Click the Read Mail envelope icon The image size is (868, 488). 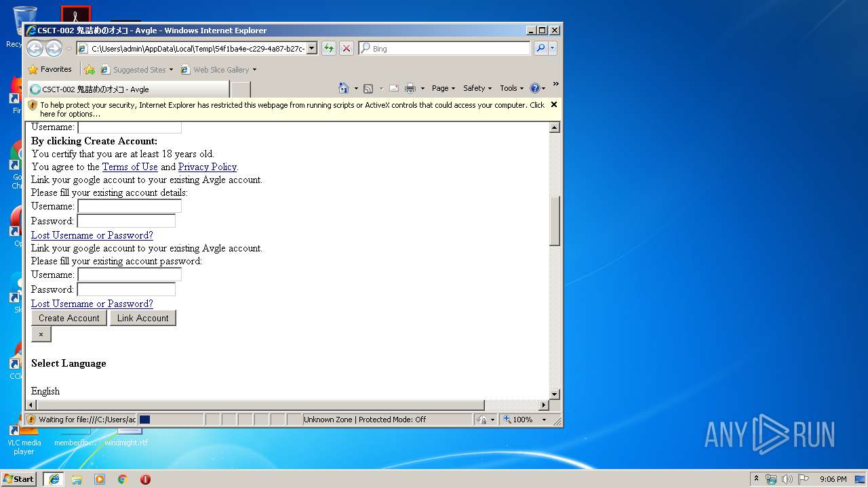(x=393, y=88)
